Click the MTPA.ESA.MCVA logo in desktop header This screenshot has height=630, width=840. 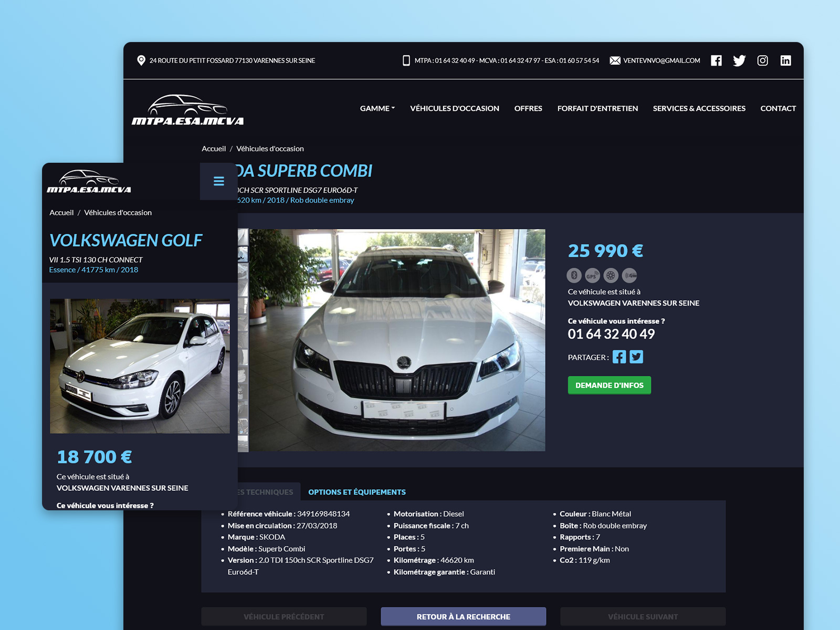pos(188,110)
